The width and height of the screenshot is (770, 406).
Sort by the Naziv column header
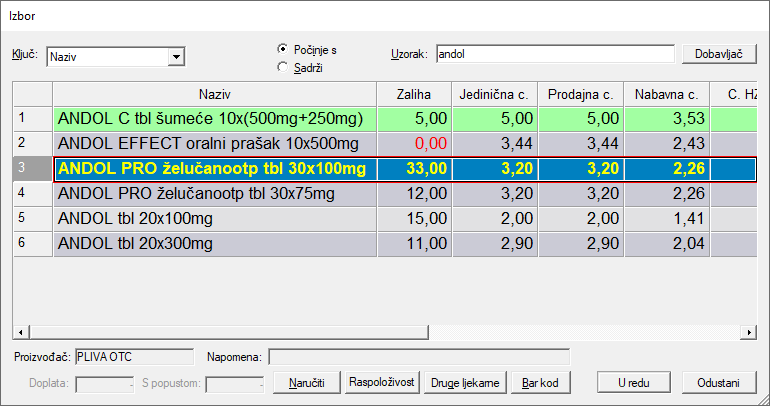(214, 94)
